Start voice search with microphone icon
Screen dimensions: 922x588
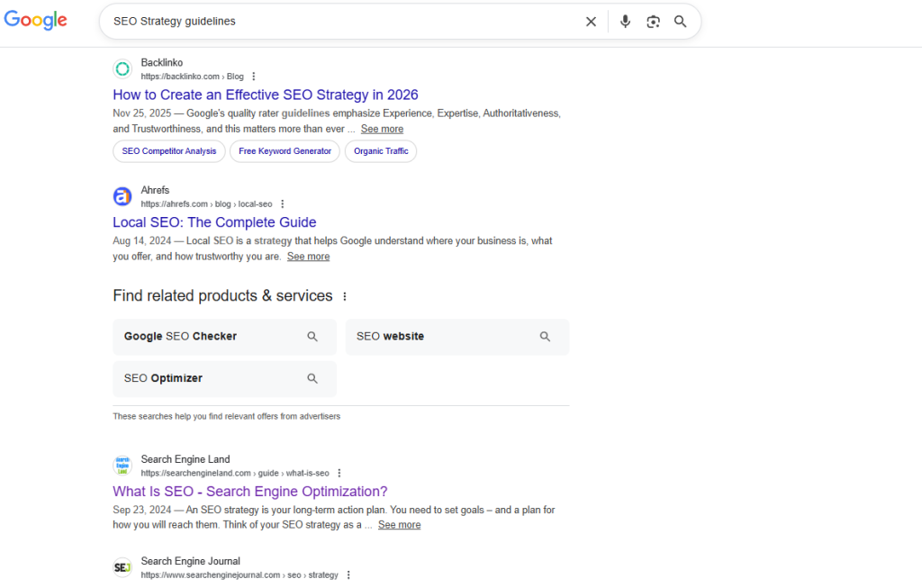click(x=625, y=22)
